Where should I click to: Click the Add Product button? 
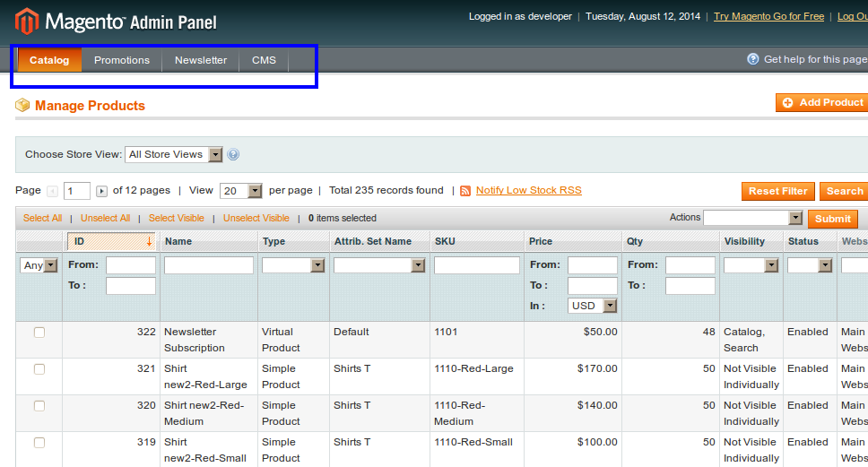[x=821, y=103]
